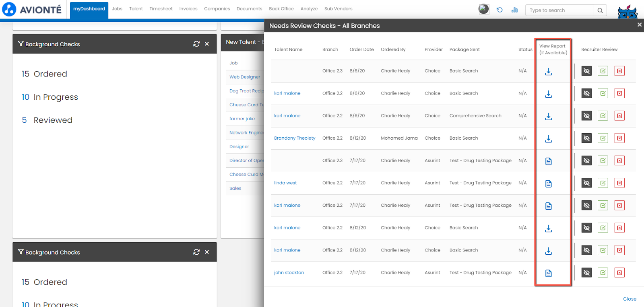Click the filter icon on Background Checks header
Screen dimensions: 644x307
[x=21, y=44]
